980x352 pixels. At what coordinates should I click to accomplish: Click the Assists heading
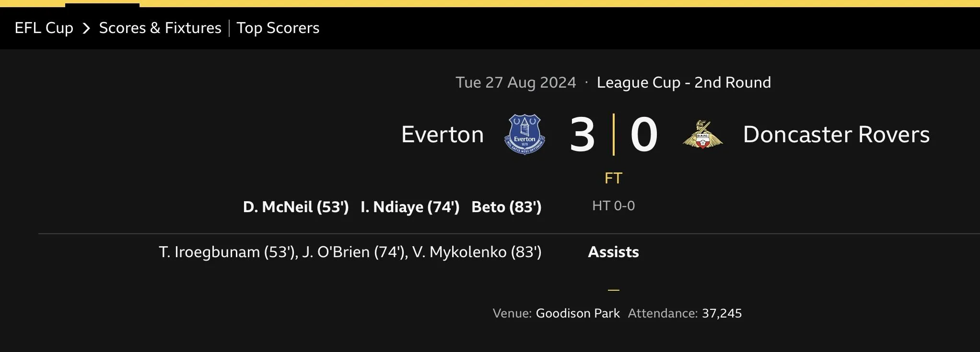click(613, 252)
